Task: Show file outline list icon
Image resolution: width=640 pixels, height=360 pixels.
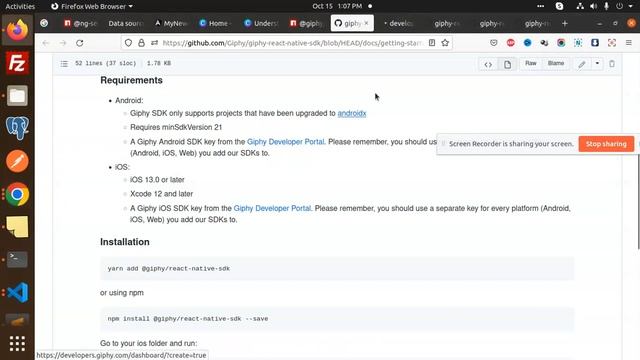Action: 64,64
